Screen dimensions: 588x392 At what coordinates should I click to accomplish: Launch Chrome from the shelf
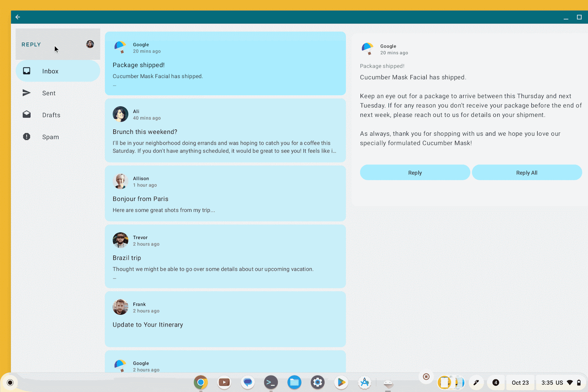[x=201, y=383]
